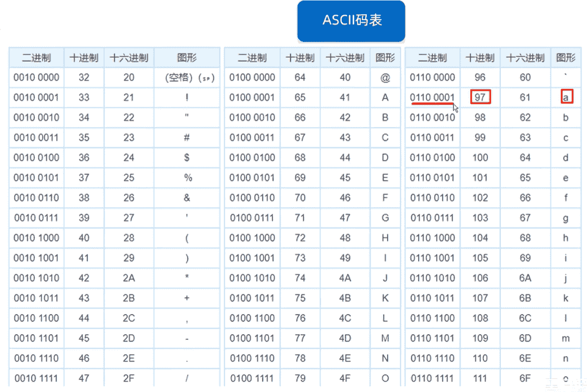Click the # symbol cell
This screenshot has height=392, width=587.
click(187, 137)
